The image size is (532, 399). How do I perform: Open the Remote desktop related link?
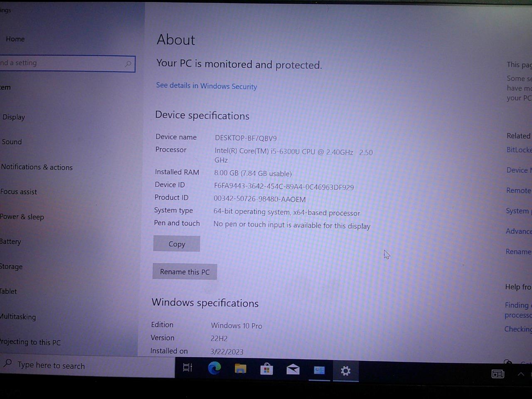(x=518, y=190)
